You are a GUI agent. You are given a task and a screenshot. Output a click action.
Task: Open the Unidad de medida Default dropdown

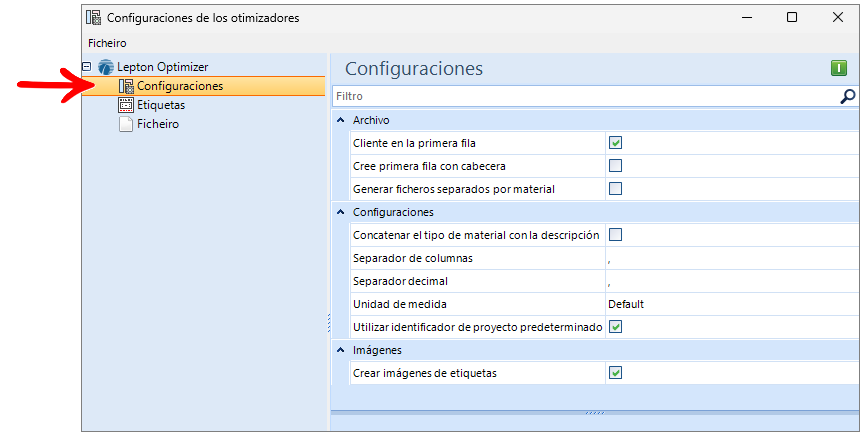733,304
